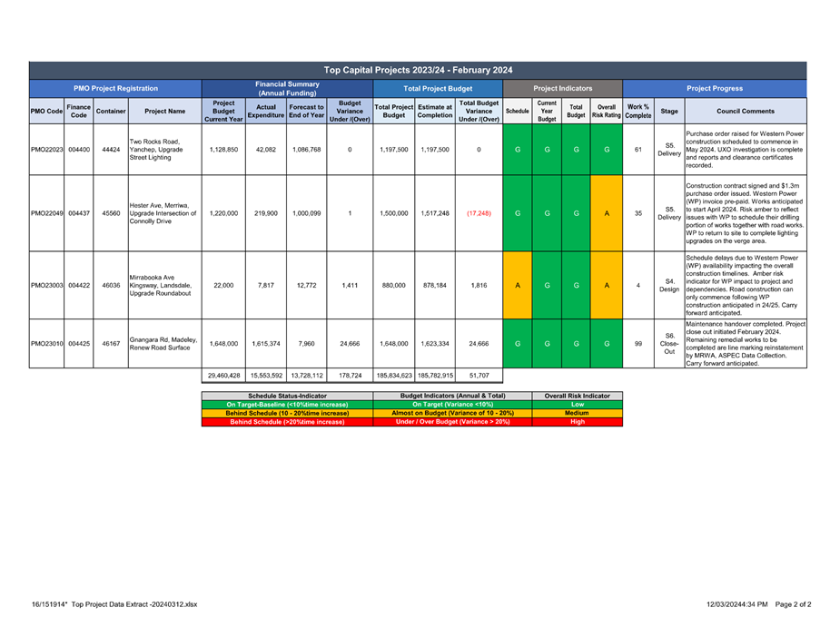Select the 'Overall Risk Rating' column header
840x637 pixels.
607,112
